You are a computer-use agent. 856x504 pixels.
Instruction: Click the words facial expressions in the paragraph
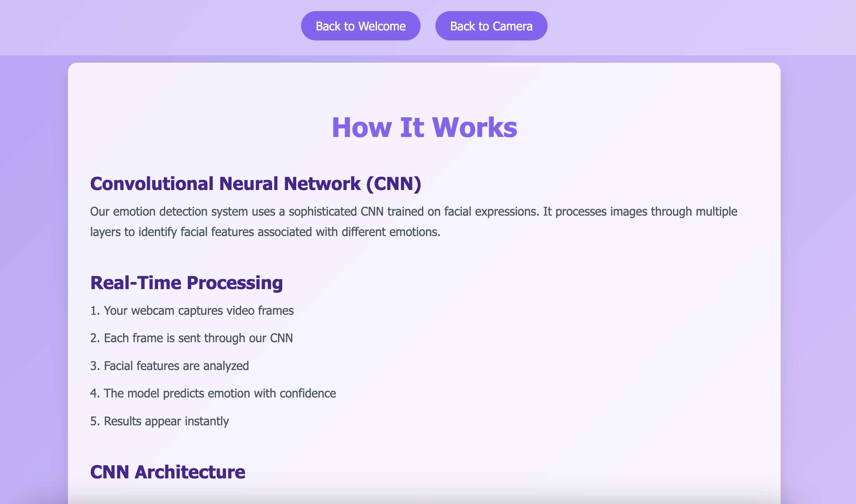(491, 212)
